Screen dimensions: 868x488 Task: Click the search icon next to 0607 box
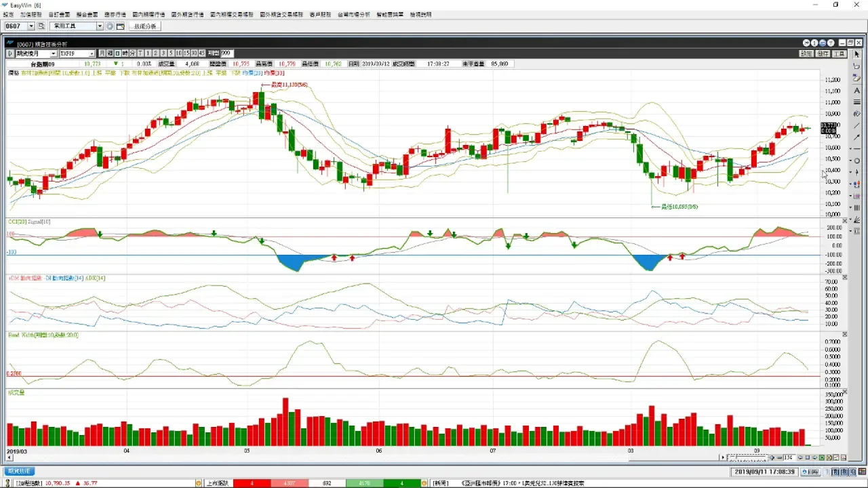click(x=41, y=26)
